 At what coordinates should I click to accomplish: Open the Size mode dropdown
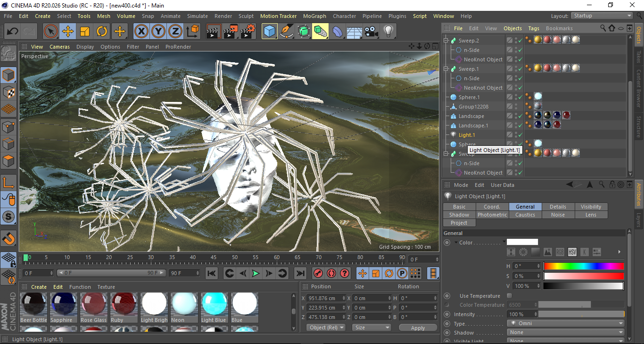372,327
